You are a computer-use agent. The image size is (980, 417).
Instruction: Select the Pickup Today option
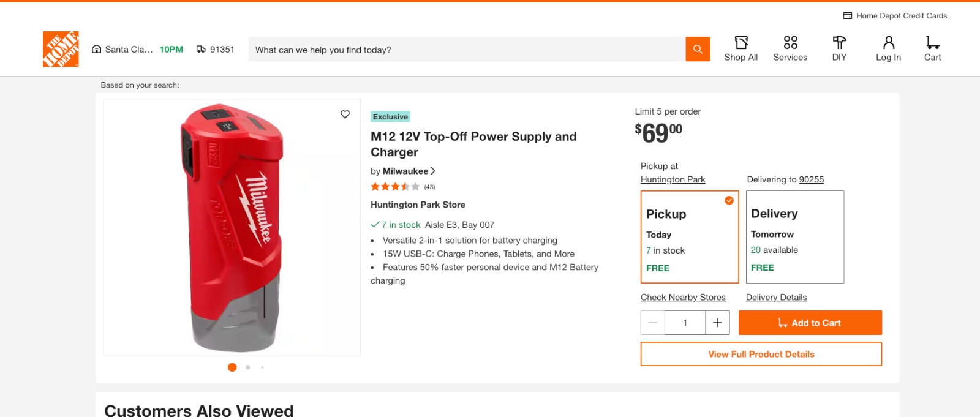(x=690, y=237)
